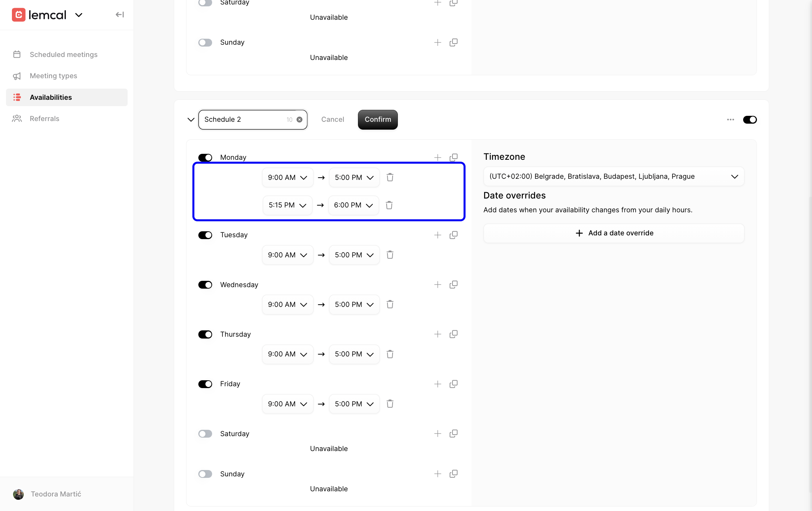Enable Saturday availability in Schedule 2
The image size is (812, 511).
(205, 434)
